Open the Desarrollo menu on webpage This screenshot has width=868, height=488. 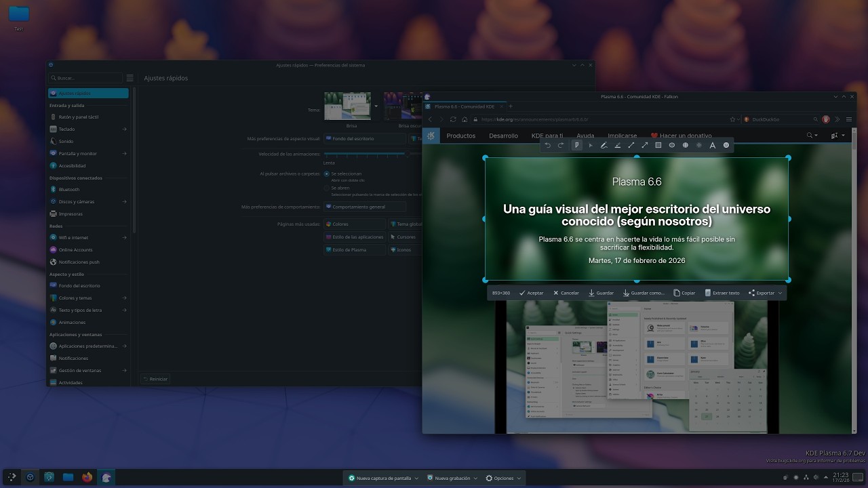pos(503,136)
